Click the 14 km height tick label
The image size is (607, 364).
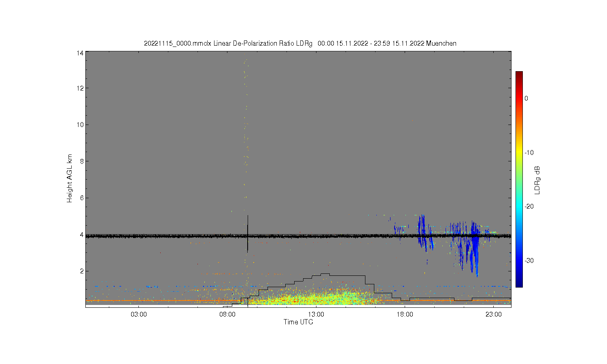80,53
